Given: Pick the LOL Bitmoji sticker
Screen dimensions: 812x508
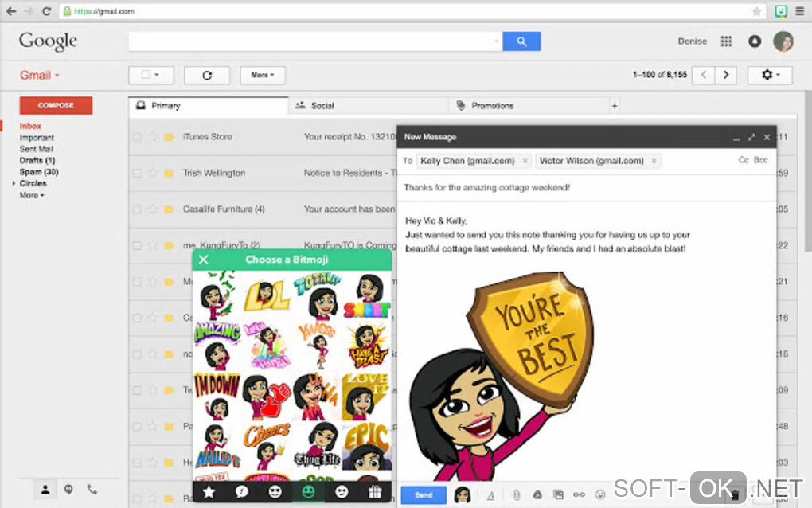Looking at the screenshot, I should pyautogui.click(x=267, y=295).
